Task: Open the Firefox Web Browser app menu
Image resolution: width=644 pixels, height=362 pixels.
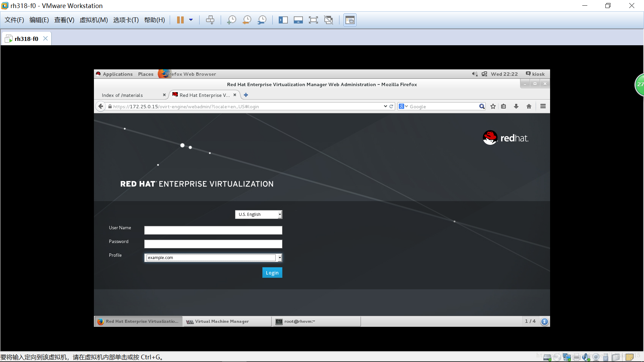Action: click(x=187, y=74)
